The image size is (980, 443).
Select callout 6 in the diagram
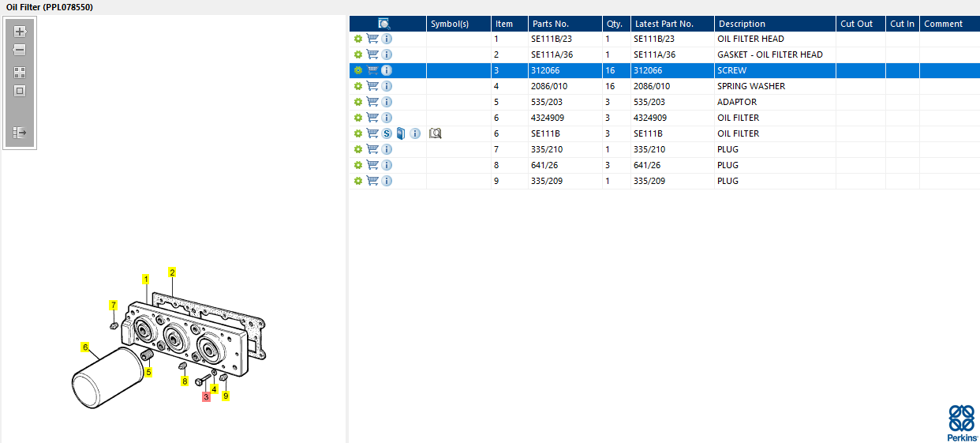85,347
